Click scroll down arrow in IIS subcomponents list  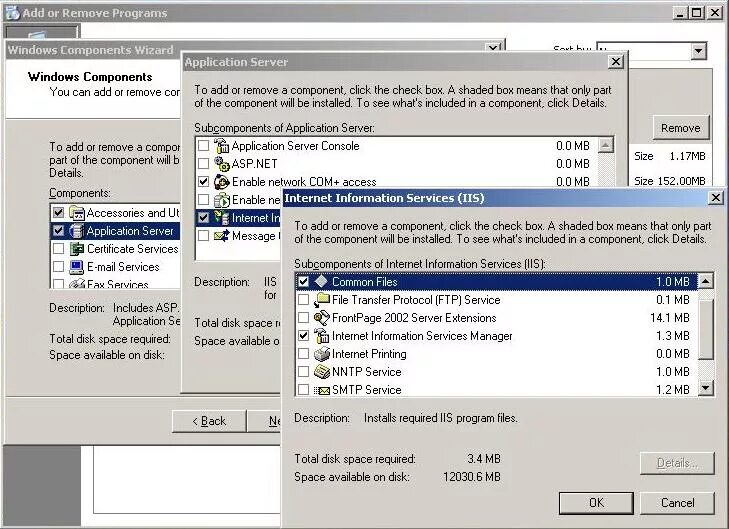706,388
